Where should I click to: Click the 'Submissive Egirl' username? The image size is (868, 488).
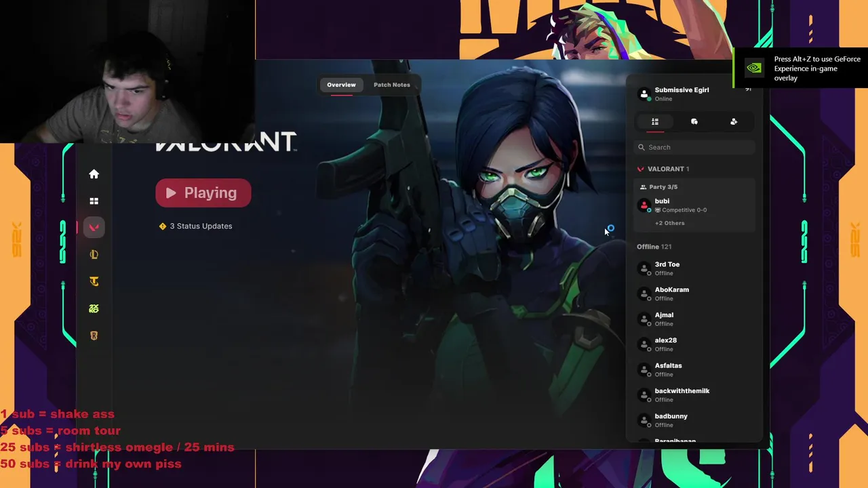coord(682,90)
